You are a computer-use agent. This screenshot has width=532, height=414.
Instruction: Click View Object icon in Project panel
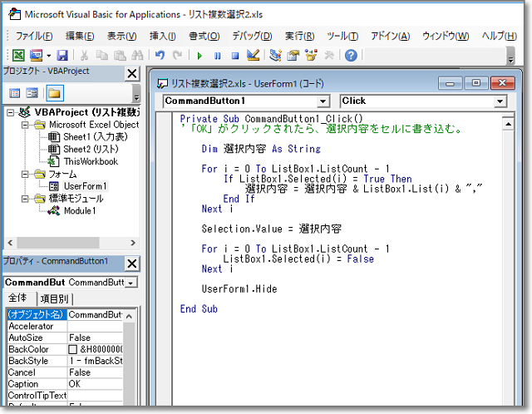click(x=32, y=92)
